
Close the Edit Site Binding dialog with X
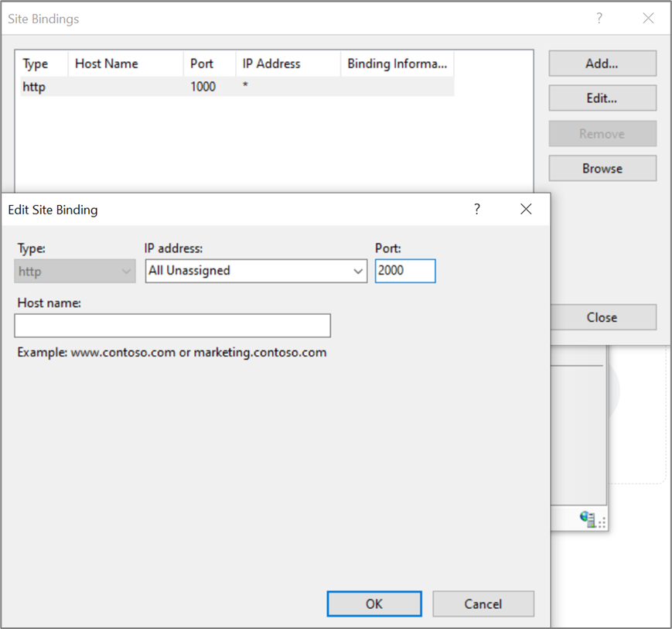tap(526, 209)
